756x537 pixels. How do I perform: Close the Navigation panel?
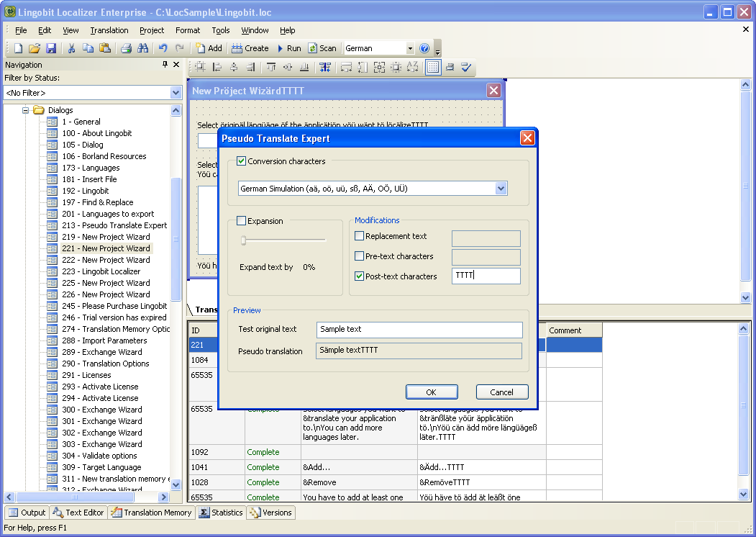coord(176,64)
